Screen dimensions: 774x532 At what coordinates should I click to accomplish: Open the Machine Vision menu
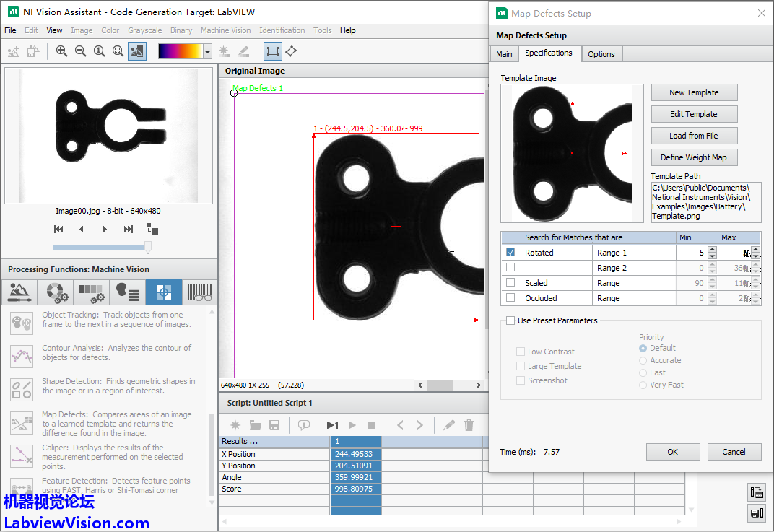coord(225,30)
